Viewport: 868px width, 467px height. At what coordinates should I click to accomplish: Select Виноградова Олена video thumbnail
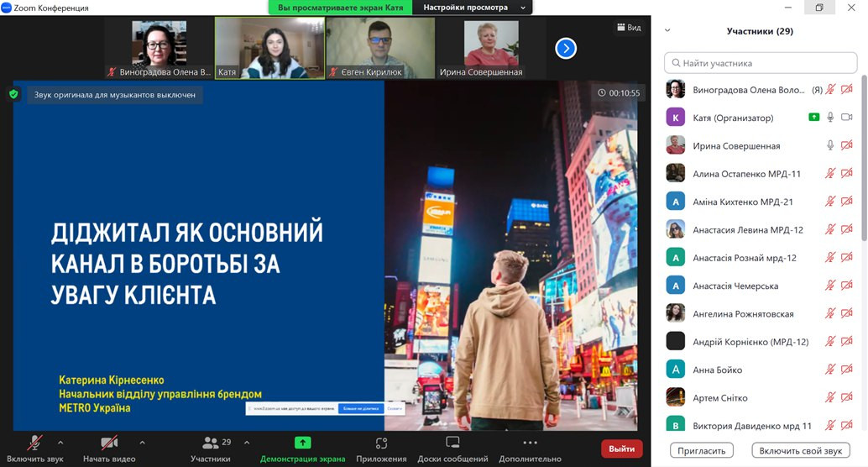(159, 48)
